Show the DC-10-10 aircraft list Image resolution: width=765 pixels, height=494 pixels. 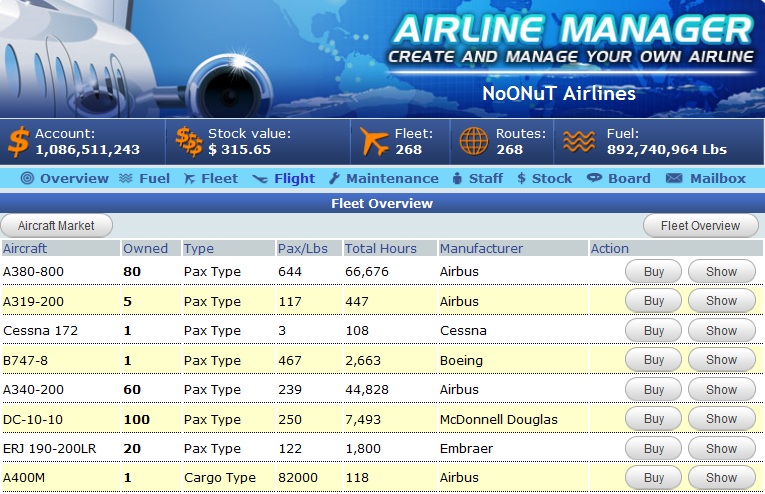722,419
